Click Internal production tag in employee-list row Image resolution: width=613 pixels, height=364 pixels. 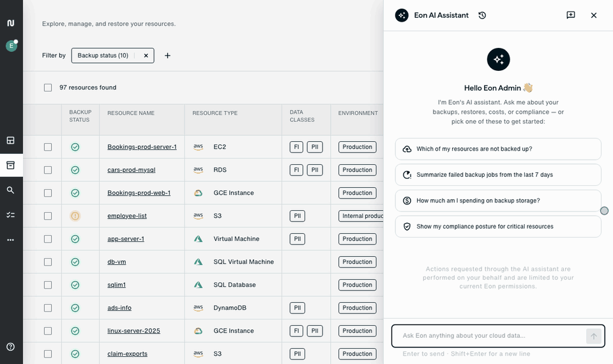pos(361,216)
